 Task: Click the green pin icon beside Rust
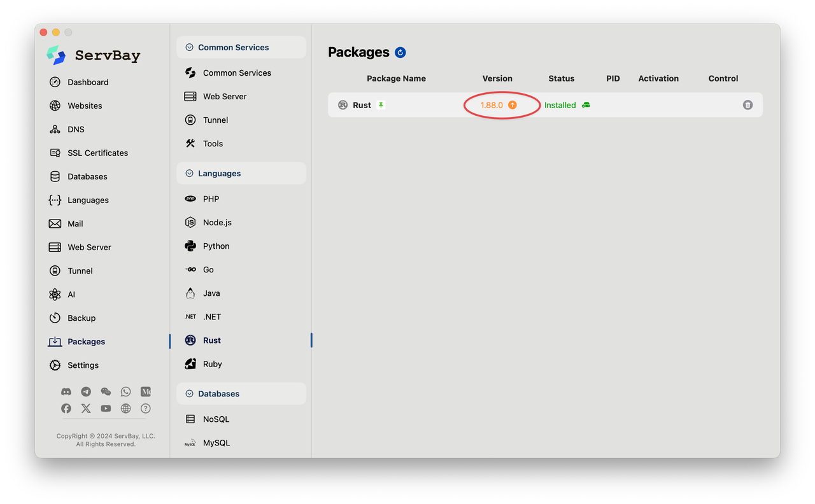(x=381, y=105)
